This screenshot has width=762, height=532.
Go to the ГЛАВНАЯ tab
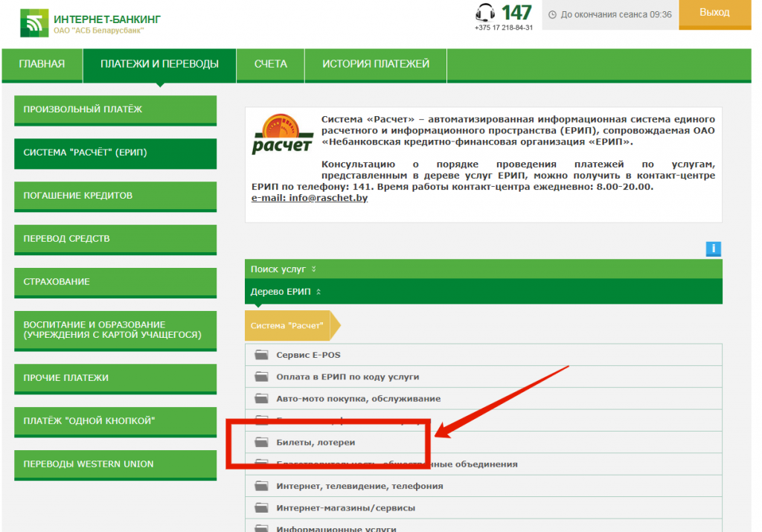42,64
